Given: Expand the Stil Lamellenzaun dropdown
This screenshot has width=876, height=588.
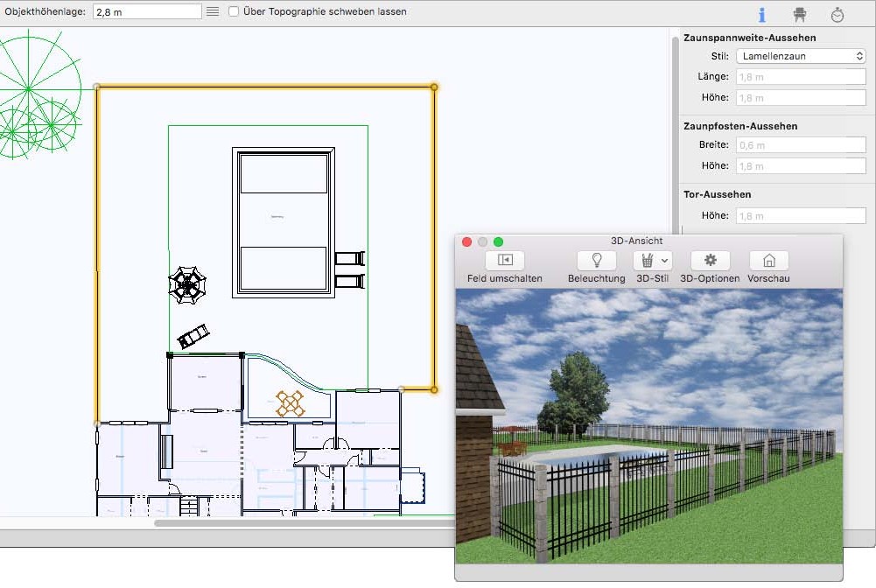Looking at the screenshot, I should [800, 56].
